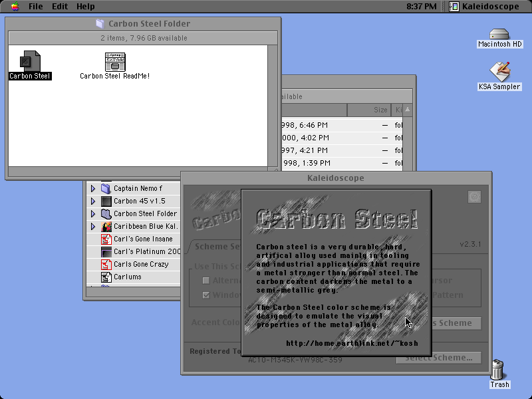Click the '000, 4:02 PM' date cell
Screen dimensions: 532x399
click(305, 138)
